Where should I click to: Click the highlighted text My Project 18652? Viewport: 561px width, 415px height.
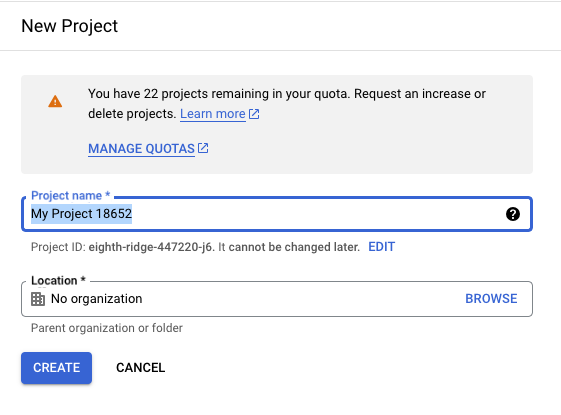82,214
